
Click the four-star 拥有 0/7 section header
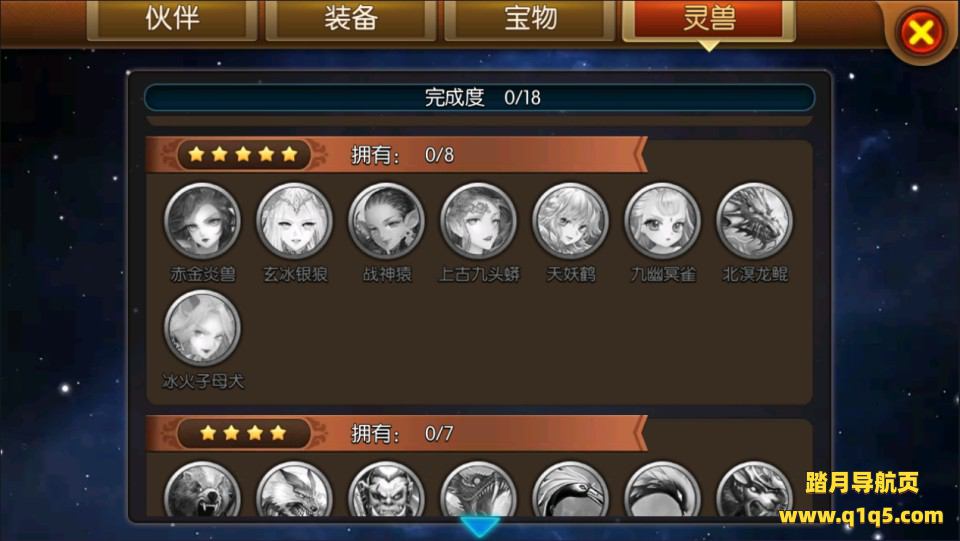[397, 433]
